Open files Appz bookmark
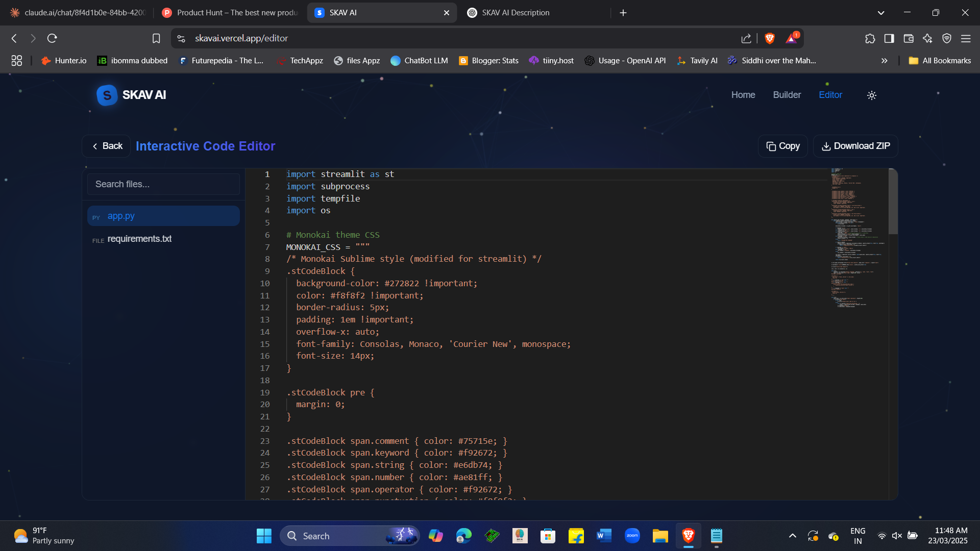Image resolution: width=980 pixels, height=551 pixels. (x=357, y=61)
